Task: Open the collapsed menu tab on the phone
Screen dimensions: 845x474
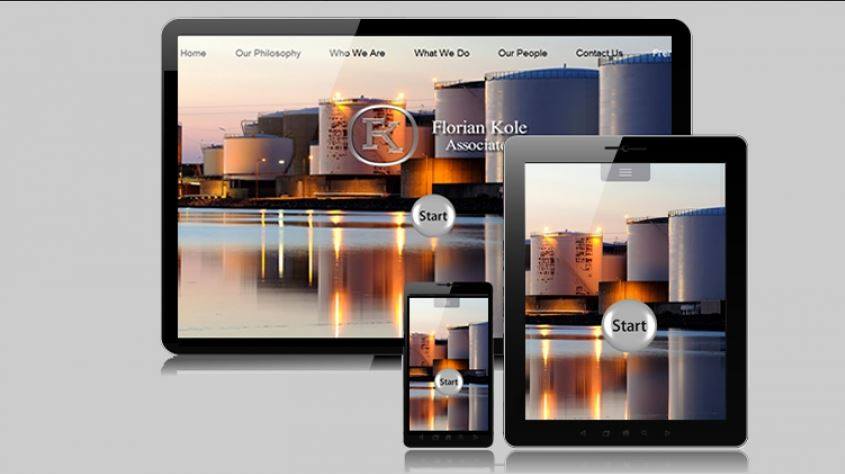Action: 447,303
